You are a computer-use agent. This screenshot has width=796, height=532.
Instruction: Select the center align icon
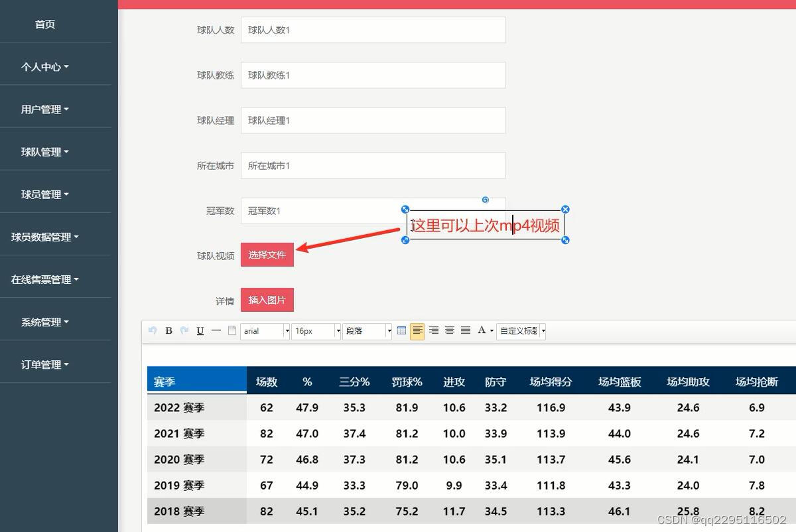click(449, 331)
